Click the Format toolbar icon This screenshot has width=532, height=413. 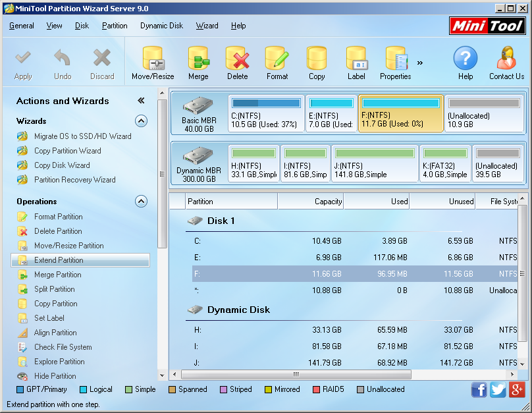[277, 63]
